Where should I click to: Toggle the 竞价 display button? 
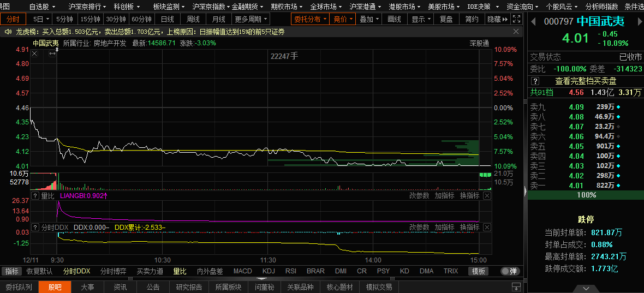coord(343,19)
